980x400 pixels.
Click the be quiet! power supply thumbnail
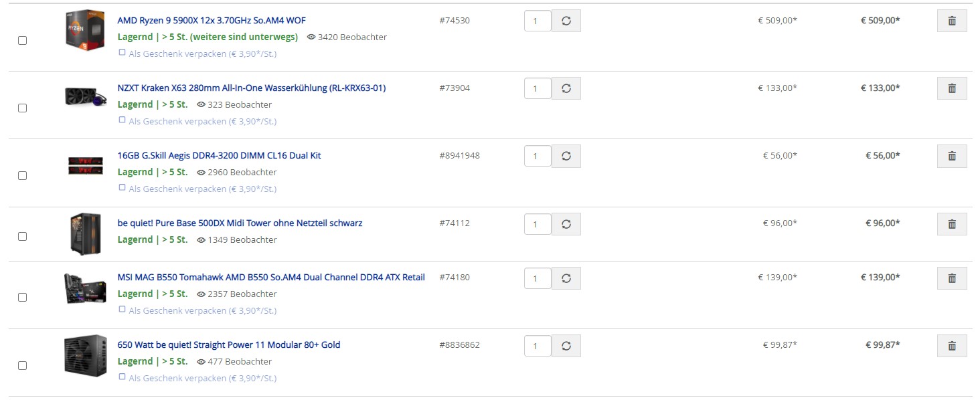pyautogui.click(x=85, y=355)
